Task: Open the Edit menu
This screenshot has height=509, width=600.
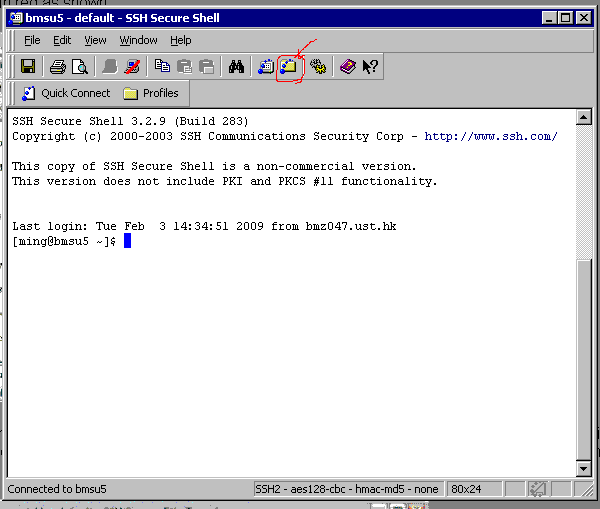Action: tap(62, 40)
